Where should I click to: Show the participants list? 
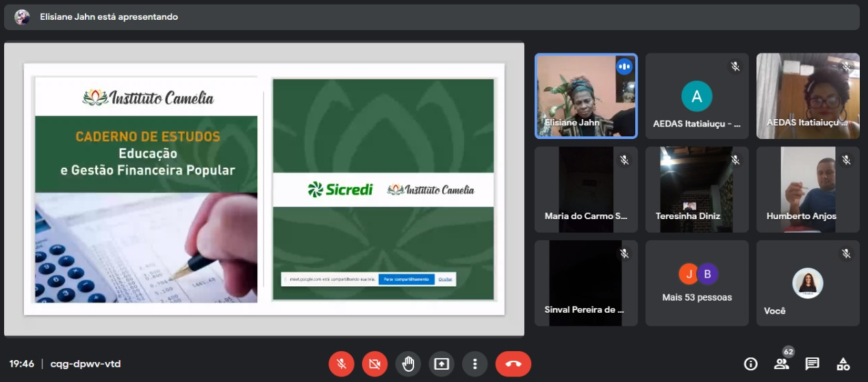pyautogui.click(x=781, y=364)
